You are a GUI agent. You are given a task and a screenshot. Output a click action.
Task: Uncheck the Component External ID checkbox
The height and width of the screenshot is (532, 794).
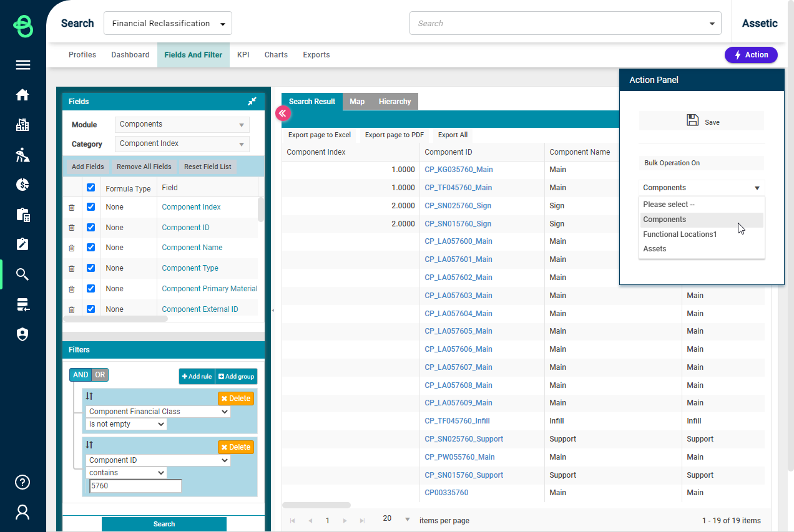[x=91, y=309]
